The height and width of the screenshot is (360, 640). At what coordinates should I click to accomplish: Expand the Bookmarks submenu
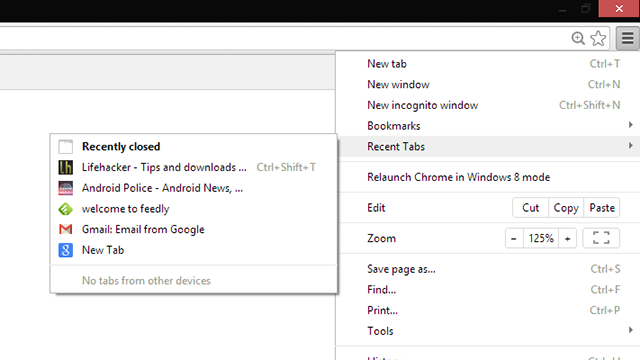pos(488,126)
